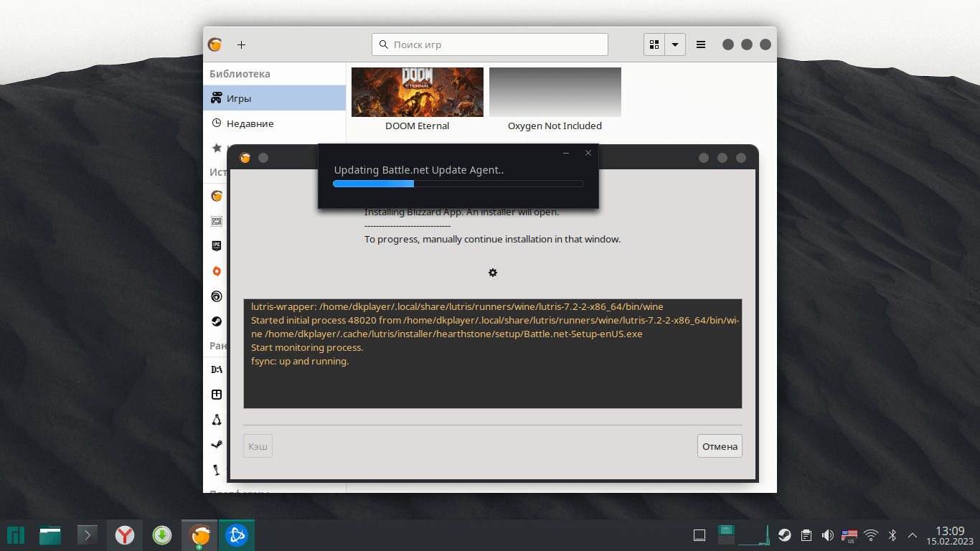Open the Lutris hamburger menu
This screenshot has width=980, height=551.
point(701,44)
